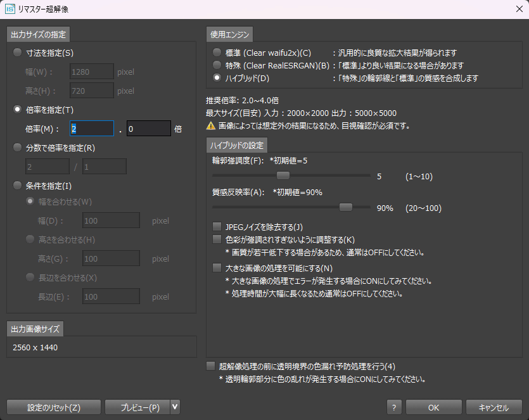Image resolution: width=529 pixels, height=420 pixels.
Task: Enable JPEGノイズを除去する(J) checkbox
Action: click(x=217, y=226)
